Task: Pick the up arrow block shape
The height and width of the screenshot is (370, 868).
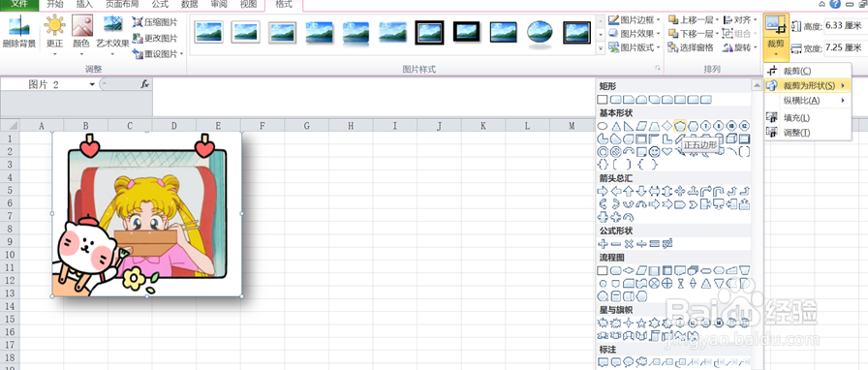Action: pyautogui.click(x=629, y=191)
